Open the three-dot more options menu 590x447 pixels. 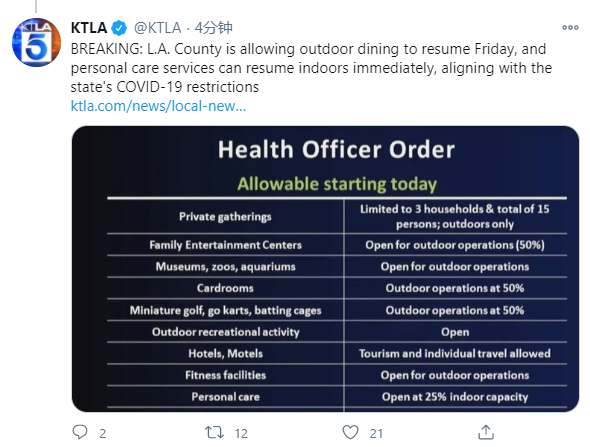(x=570, y=27)
